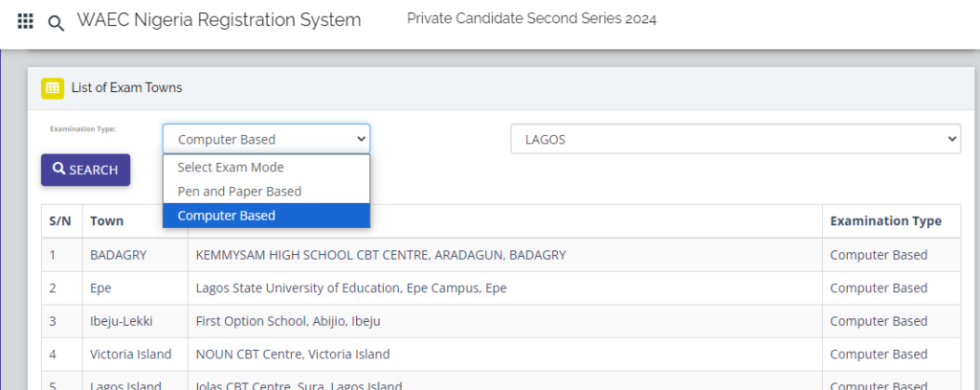Screen dimensions: 980x390
Task: Select Pen and Paper Based option
Action: 239,192
